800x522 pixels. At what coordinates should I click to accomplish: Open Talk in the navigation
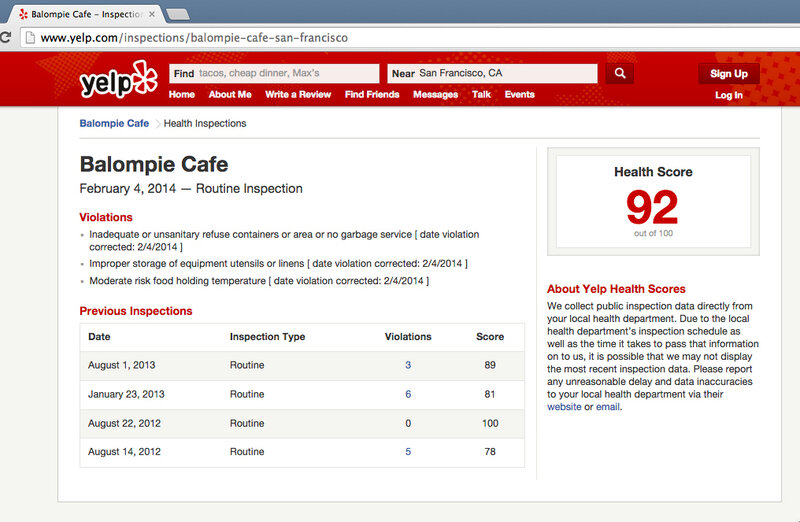pyautogui.click(x=481, y=94)
